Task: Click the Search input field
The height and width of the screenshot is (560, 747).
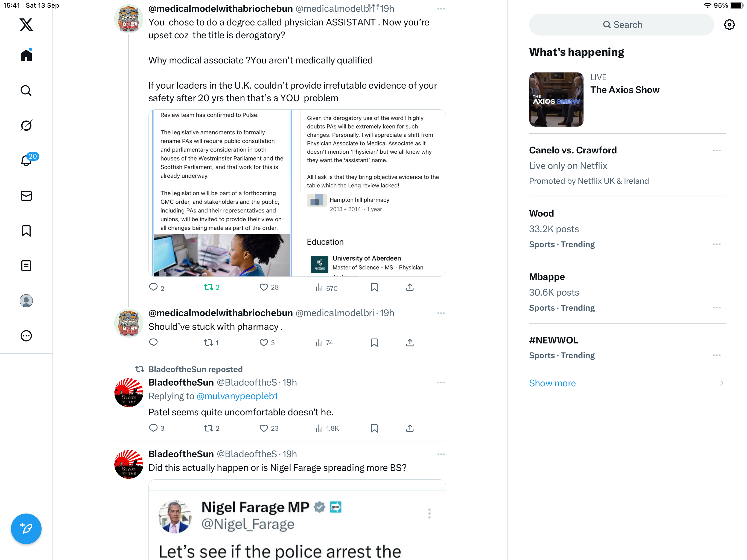Action: [x=621, y=25]
